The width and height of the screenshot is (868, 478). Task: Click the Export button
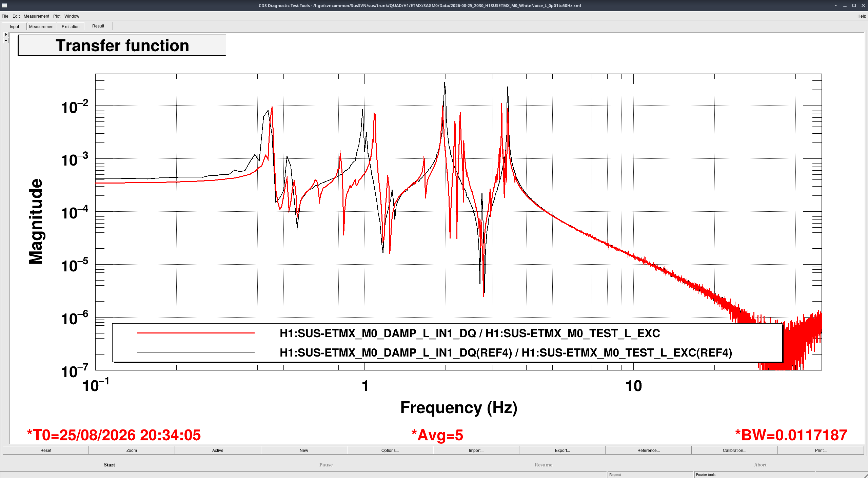point(562,450)
